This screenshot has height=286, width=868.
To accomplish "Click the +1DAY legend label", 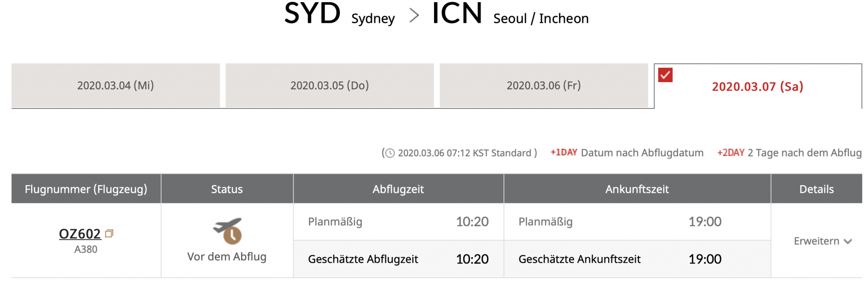I will 563,153.
